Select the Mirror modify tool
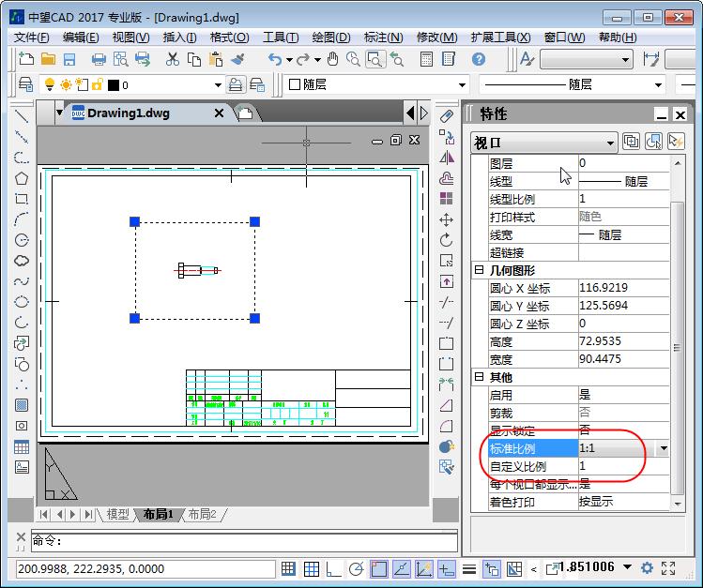 point(446,158)
